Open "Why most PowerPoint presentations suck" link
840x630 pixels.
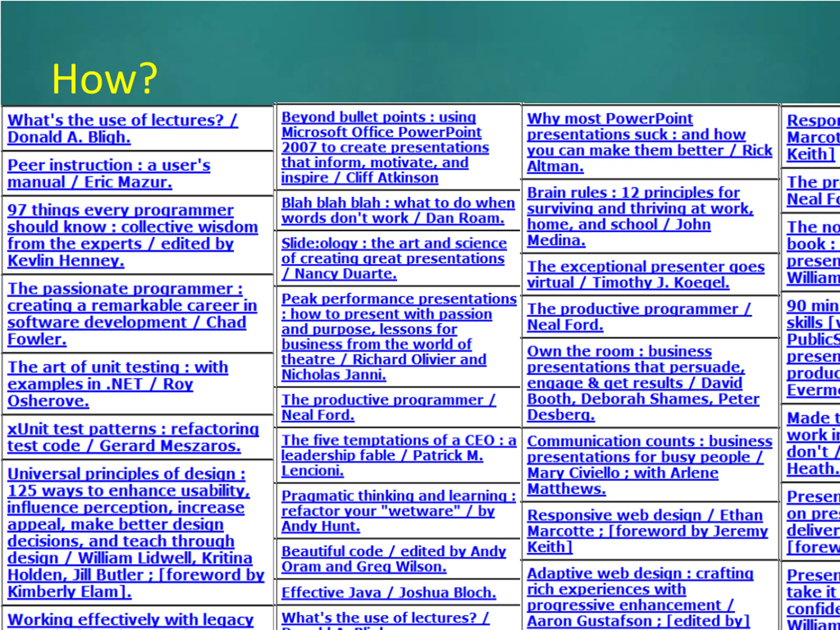[x=650, y=142]
